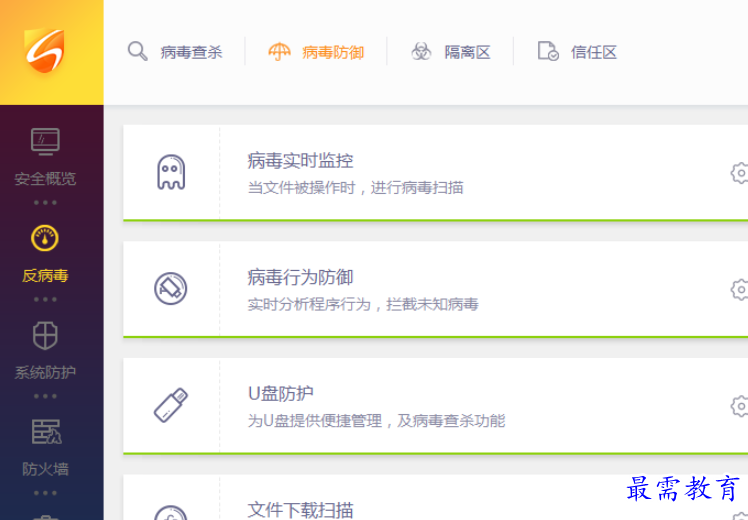The image size is (748, 520).
Task: Open settings gear for 病毒行为防御
Action: click(x=740, y=290)
